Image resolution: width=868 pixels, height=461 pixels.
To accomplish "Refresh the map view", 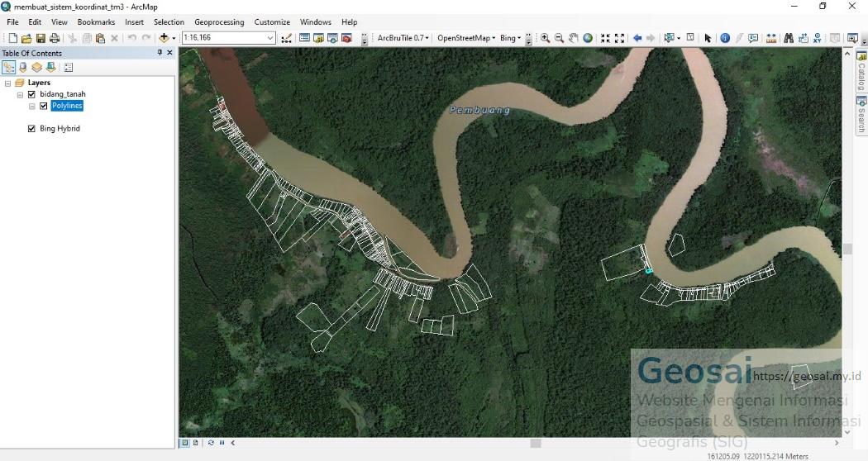I will pyautogui.click(x=211, y=443).
